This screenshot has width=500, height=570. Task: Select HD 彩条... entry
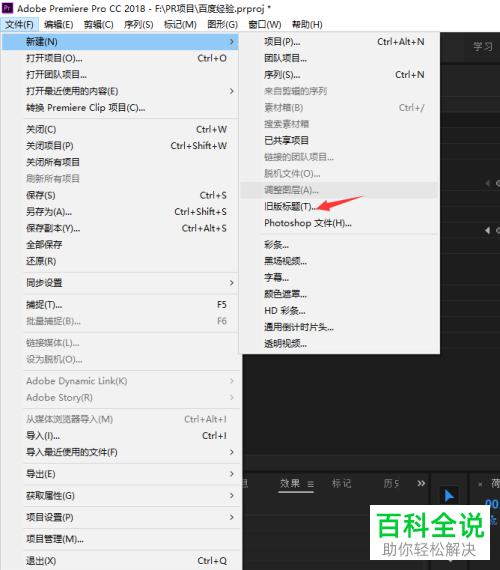339,311
